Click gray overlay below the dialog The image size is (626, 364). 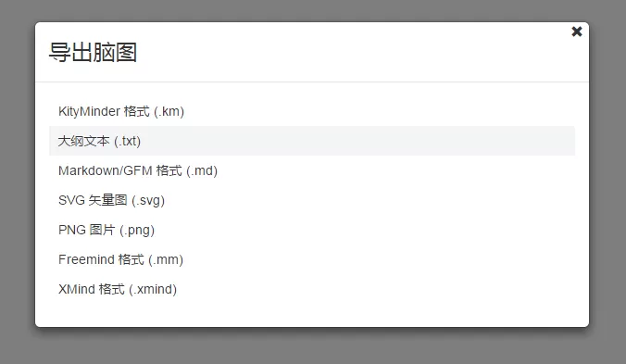coord(312,346)
